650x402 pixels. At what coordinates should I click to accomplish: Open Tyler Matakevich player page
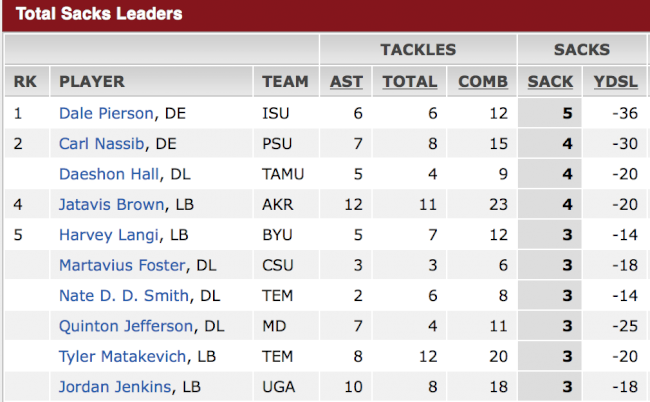(122, 356)
